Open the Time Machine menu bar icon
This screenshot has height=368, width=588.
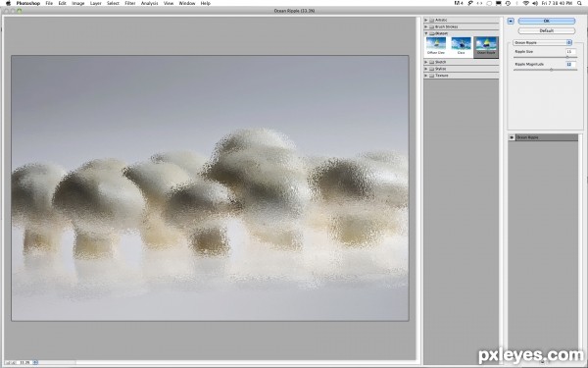pos(508,3)
